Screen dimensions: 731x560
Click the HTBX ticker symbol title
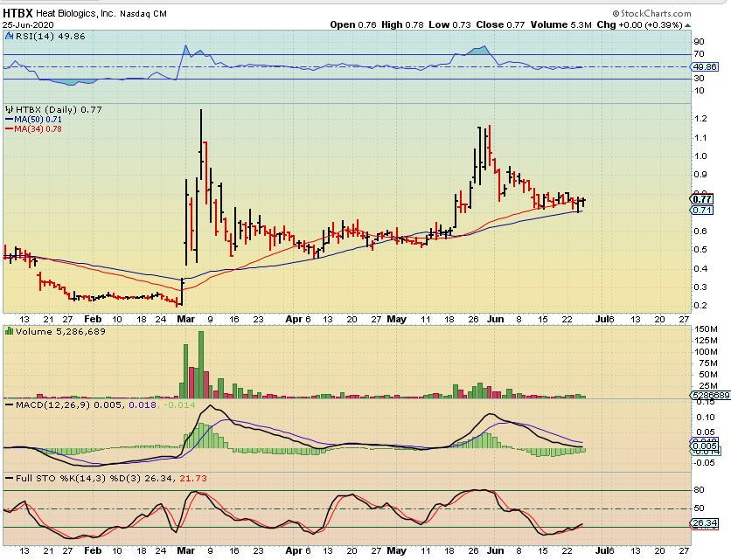(17, 13)
